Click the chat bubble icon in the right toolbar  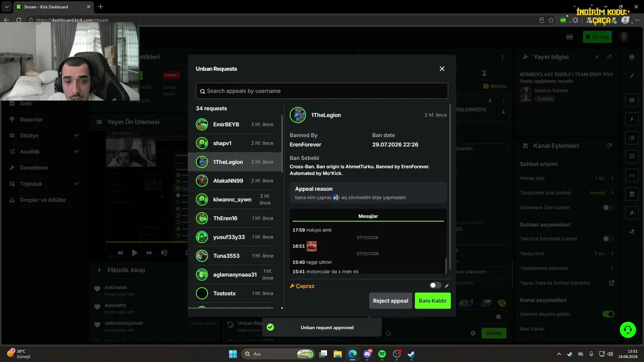(x=632, y=156)
